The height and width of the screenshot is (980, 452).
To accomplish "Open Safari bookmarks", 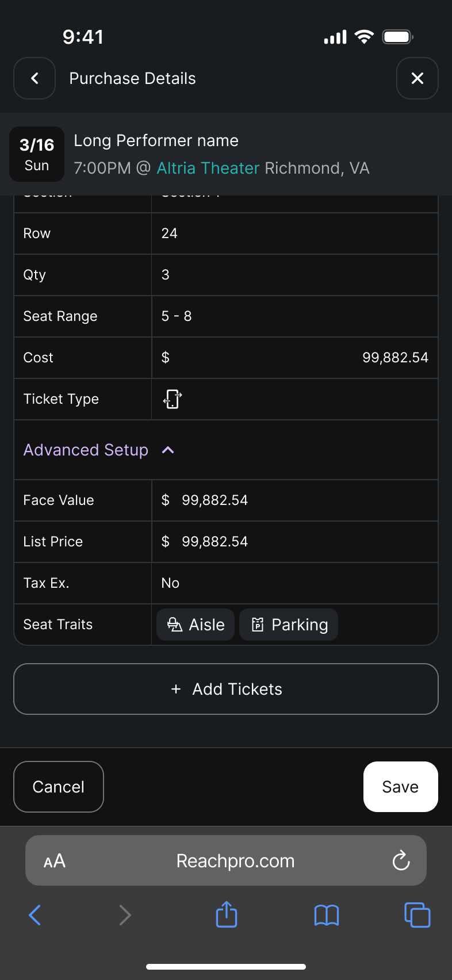I will pos(327,914).
